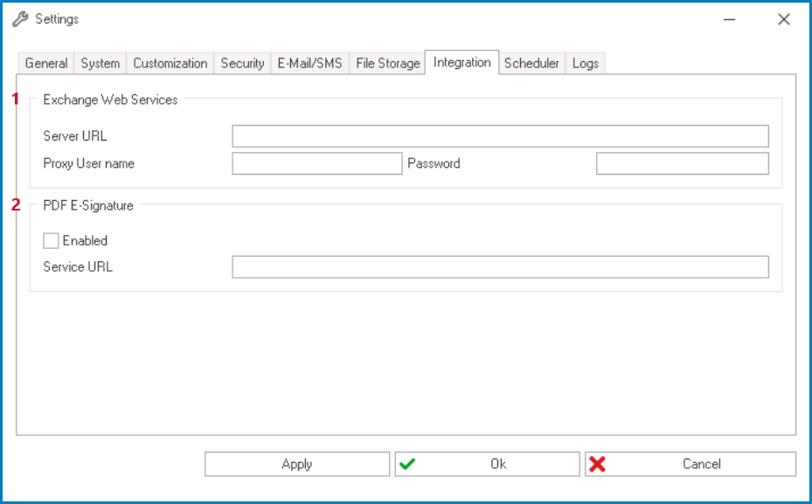Open the System settings tab
Screen dimensions: 812x504
[100, 63]
